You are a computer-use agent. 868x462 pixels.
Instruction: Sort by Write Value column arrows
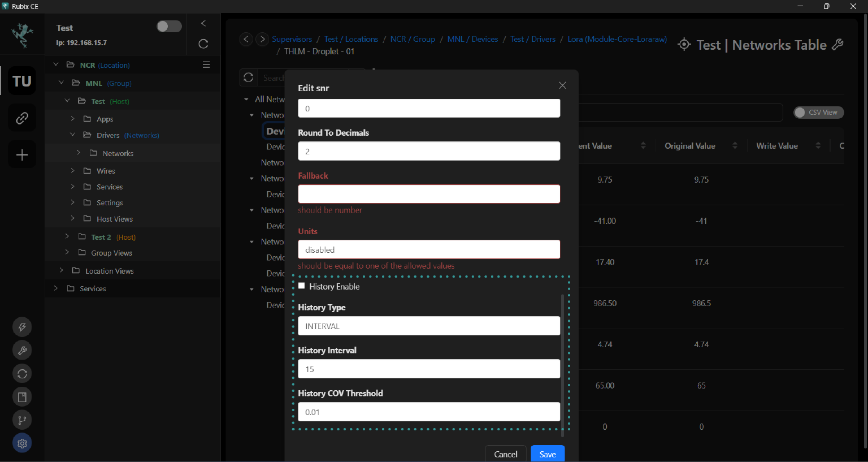point(818,146)
